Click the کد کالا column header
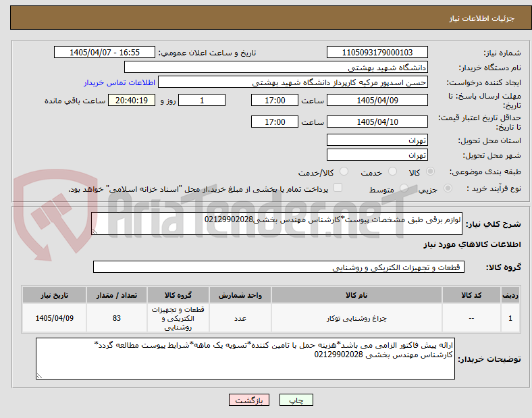This screenshot has width=532, height=418. 471,295
